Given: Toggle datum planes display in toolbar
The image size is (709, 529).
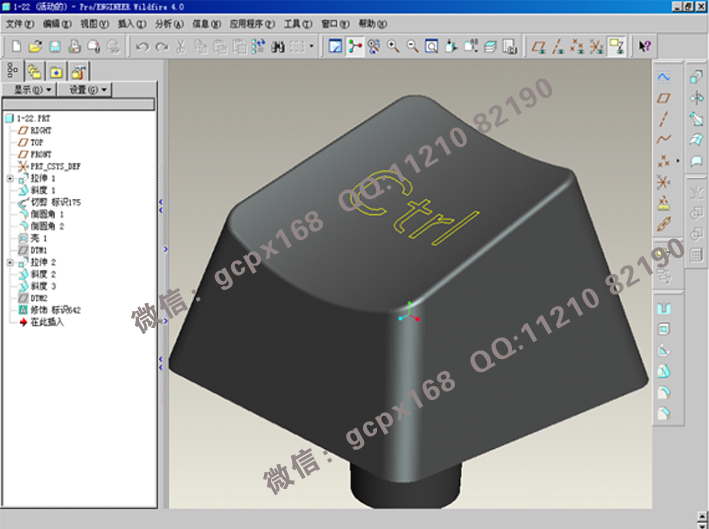Looking at the screenshot, I should click(540, 46).
